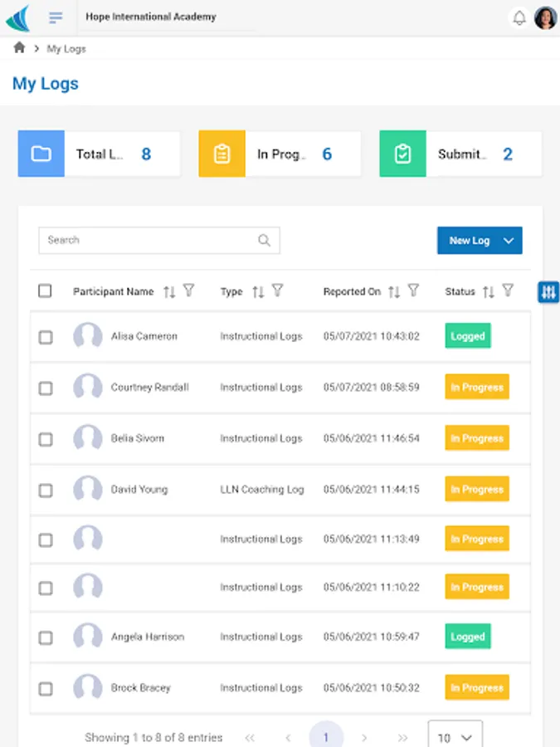
Task: Open the rows-per-page dropdown showing 10
Action: coord(455,737)
